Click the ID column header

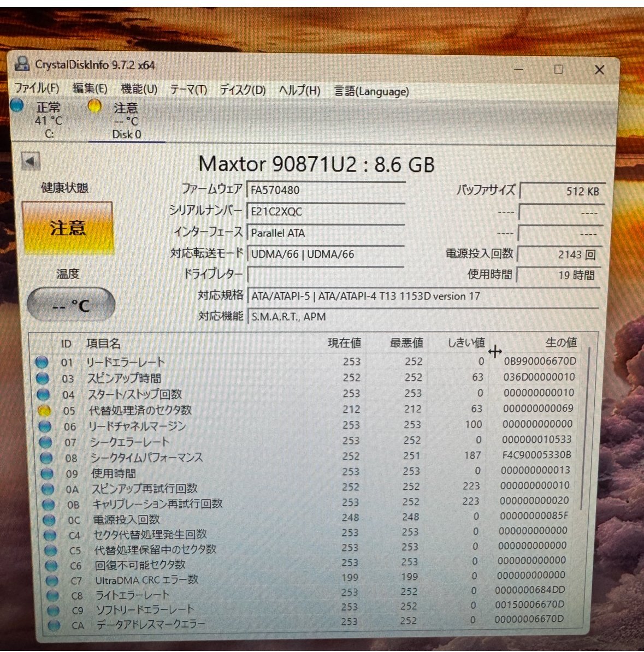point(67,344)
